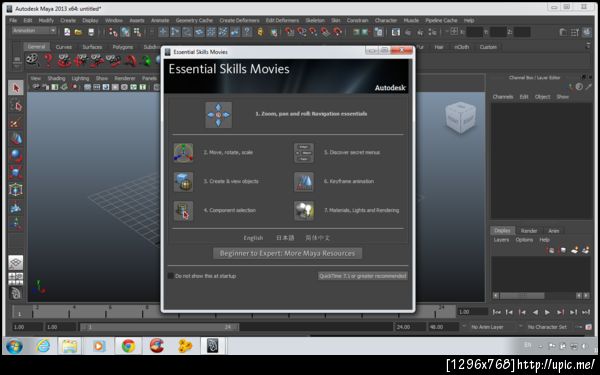Play animation forwards

547,312
